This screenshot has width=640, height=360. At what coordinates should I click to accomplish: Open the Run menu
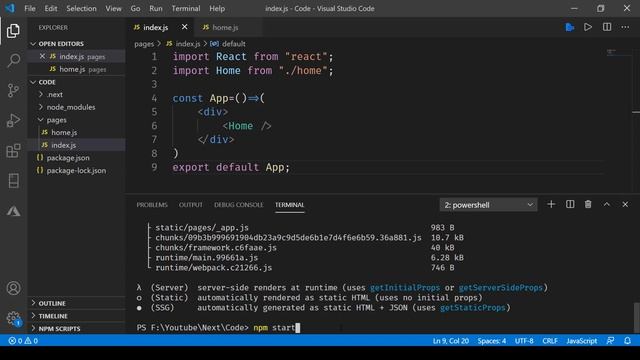tap(156, 8)
